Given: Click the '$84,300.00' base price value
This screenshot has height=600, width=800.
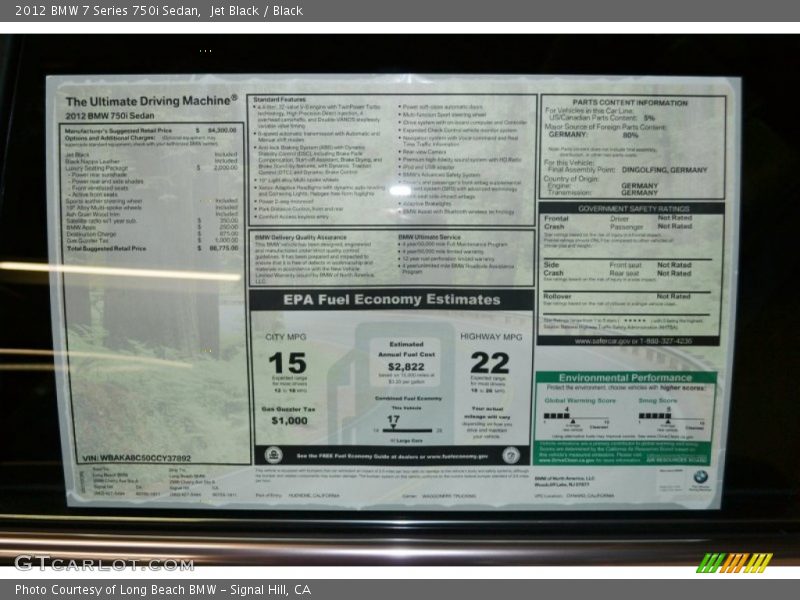Looking at the screenshot, I should point(222,131).
